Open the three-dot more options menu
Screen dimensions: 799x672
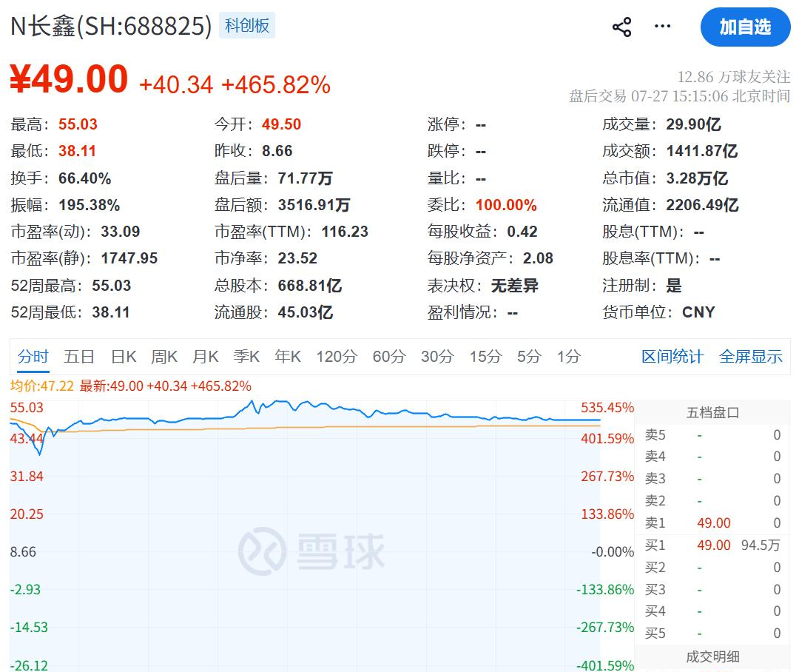click(662, 26)
